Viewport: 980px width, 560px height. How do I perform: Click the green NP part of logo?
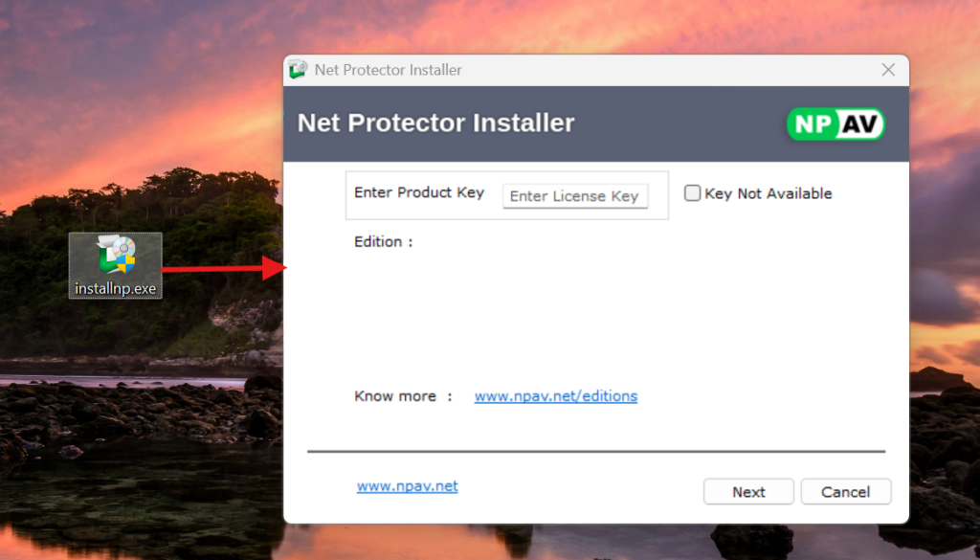pos(811,124)
